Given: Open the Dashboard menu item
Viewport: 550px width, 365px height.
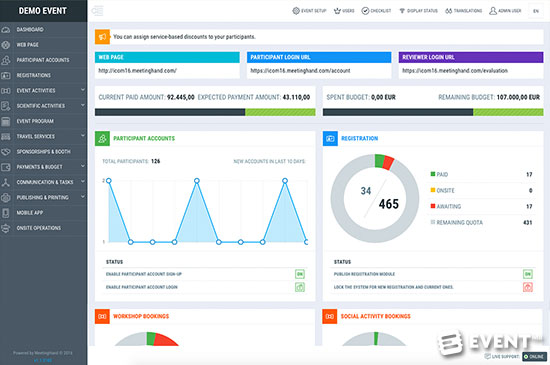Looking at the screenshot, I should coord(43,29).
